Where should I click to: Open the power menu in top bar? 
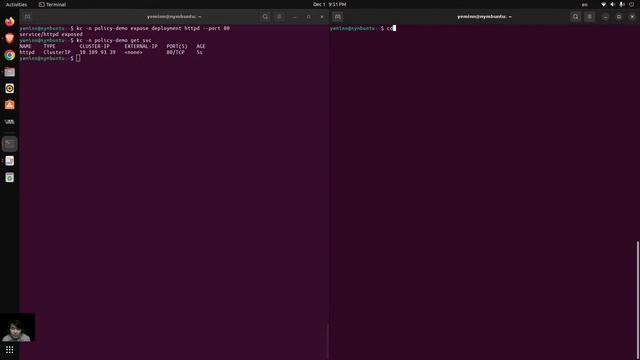631,4
